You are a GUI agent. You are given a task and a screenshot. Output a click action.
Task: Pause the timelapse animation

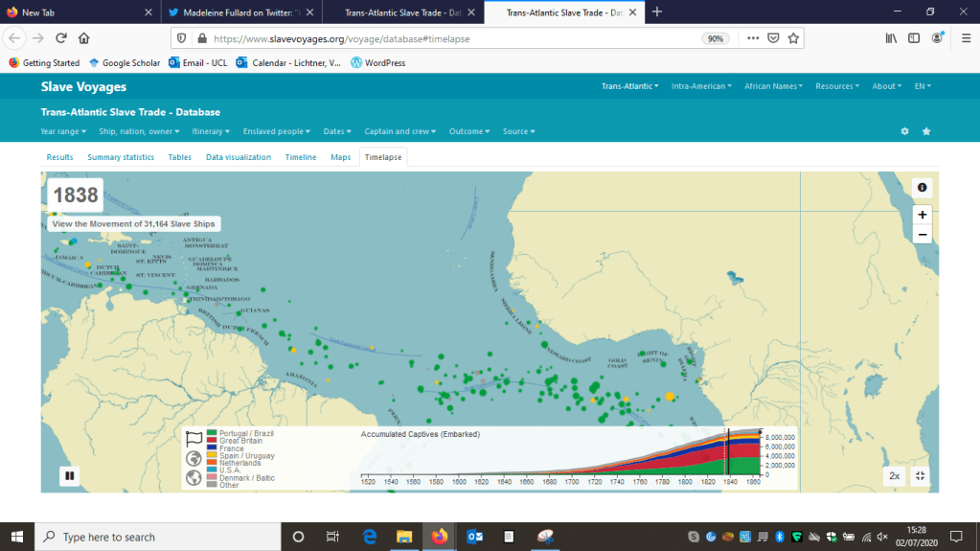(70, 475)
